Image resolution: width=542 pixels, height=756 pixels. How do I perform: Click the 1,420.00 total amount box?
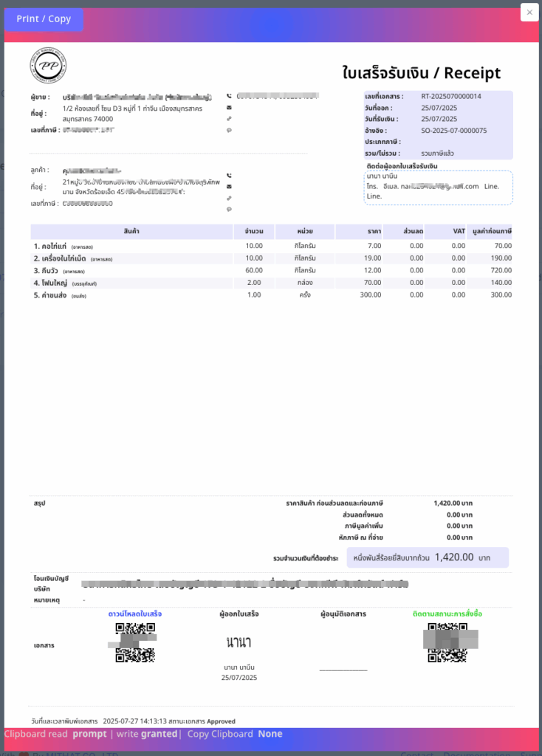click(428, 557)
